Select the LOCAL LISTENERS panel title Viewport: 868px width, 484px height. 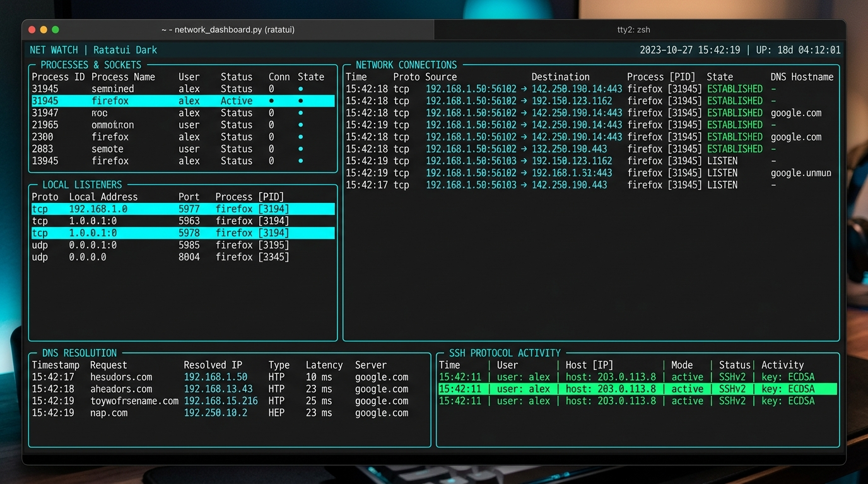[82, 185]
